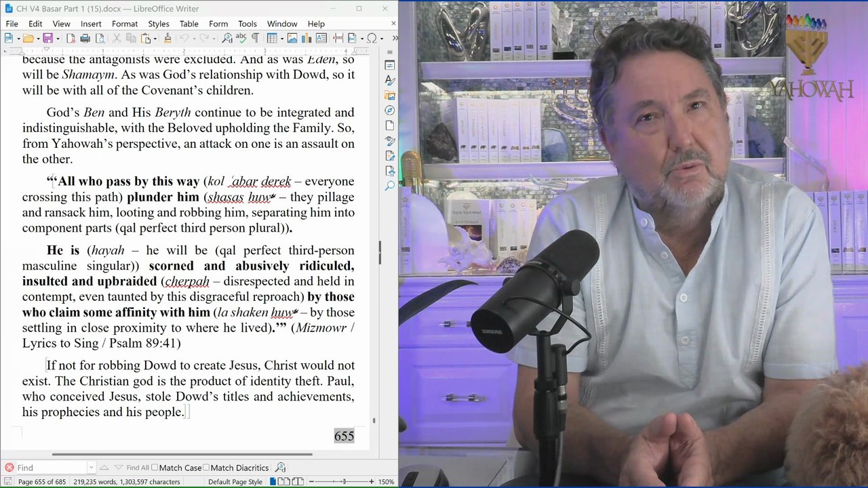The width and height of the screenshot is (868, 488).
Task: Expand the table insert dropdown arrow
Action: (282, 38)
